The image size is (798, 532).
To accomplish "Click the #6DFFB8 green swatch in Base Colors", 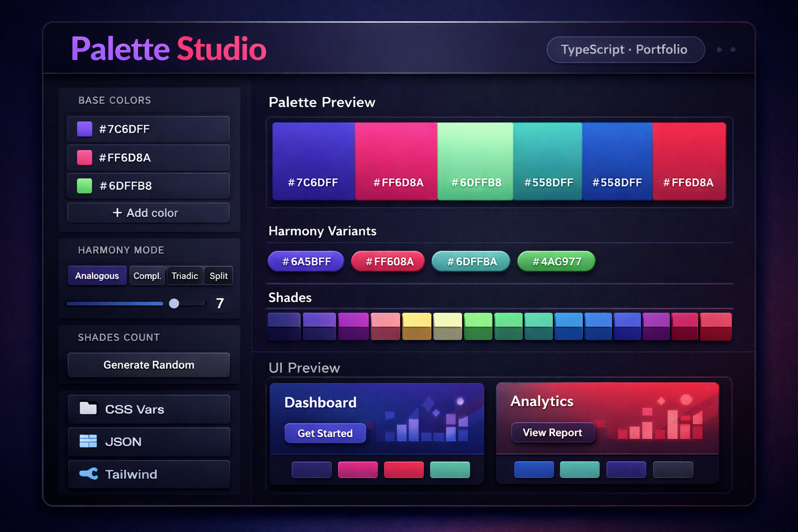I will tap(84, 185).
